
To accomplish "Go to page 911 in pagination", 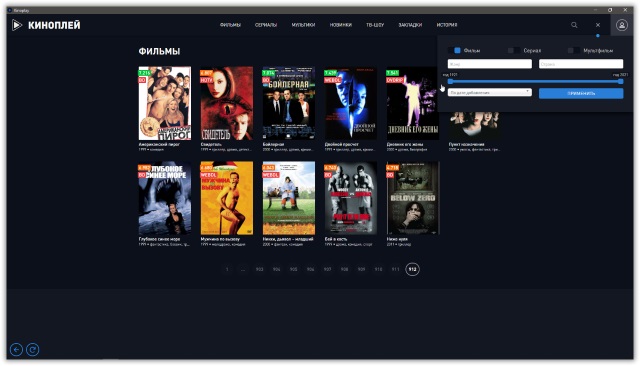I will (x=395, y=269).
